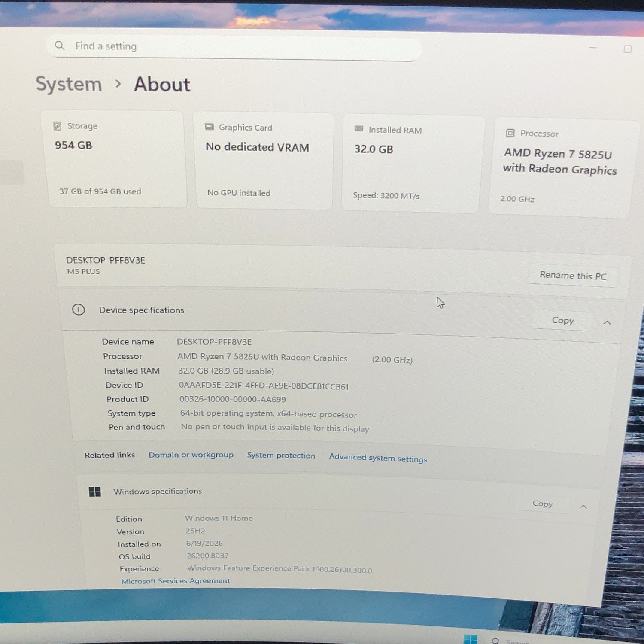Collapse the Device specifications section
This screenshot has height=644, width=644.
point(607,322)
